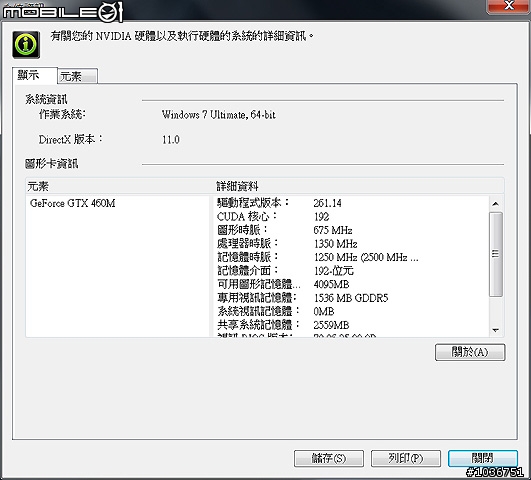Click the details list scrollbar thumb
This screenshot has height=480, width=531.
pos(496,254)
